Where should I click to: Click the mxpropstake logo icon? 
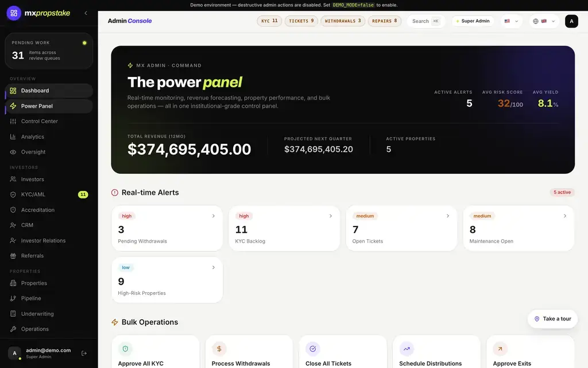(14, 13)
